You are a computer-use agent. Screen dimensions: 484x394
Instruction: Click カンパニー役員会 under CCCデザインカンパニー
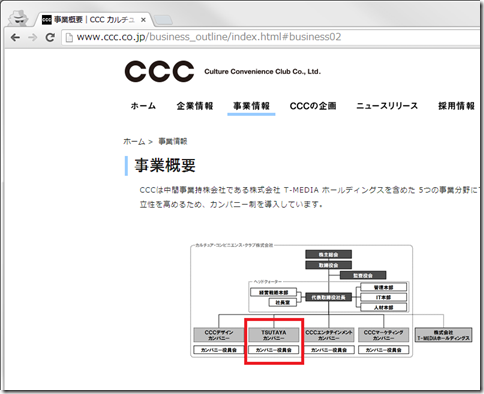(x=219, y=350)
